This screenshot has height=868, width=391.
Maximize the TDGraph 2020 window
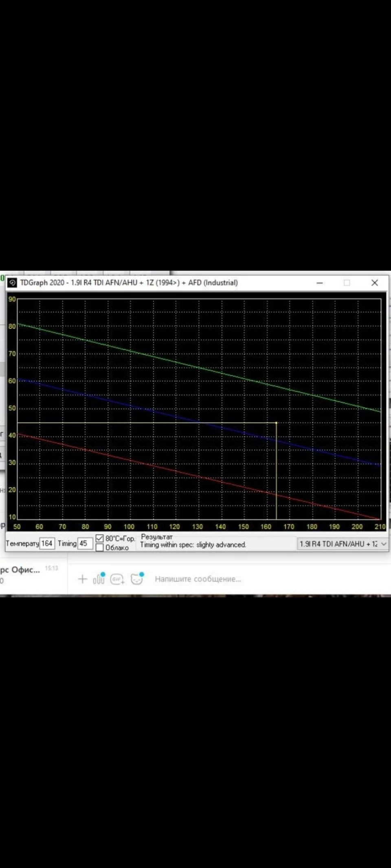pos(347,283)
